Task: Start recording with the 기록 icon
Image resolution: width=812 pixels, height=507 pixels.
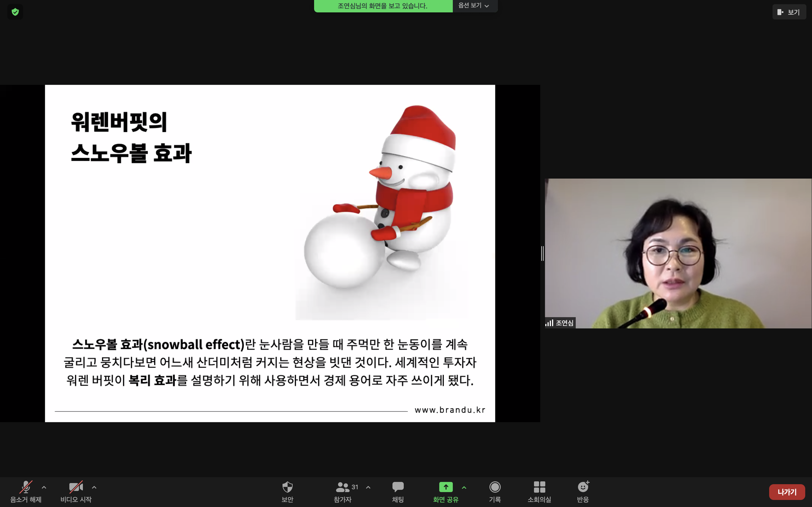Action: (x=495, y=487)
